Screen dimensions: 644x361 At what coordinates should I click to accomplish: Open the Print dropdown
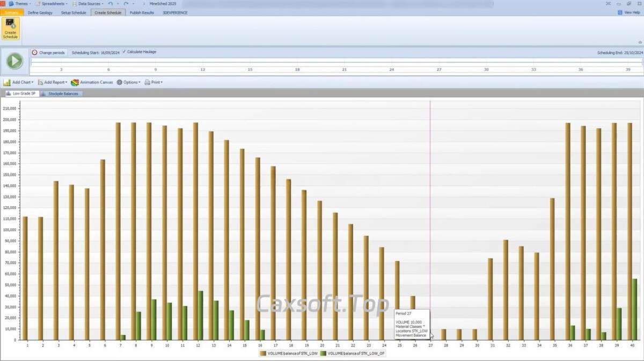click(153, 83)
